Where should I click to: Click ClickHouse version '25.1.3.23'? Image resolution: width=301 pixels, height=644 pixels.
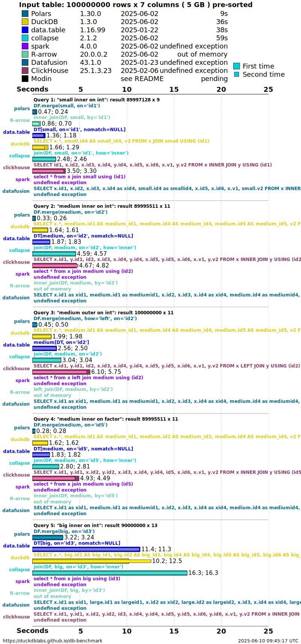coord(96,70)
